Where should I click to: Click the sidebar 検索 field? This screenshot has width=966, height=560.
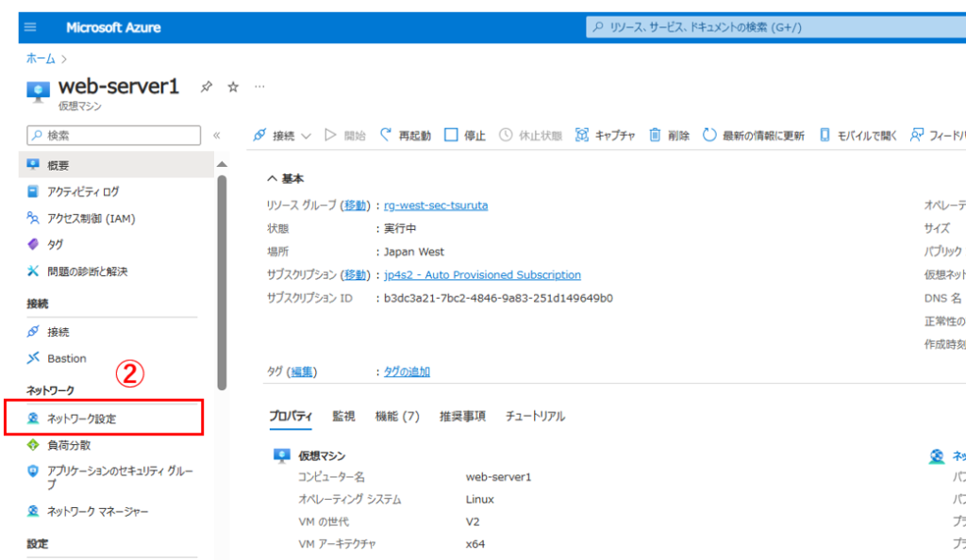[x=114, y=136]
